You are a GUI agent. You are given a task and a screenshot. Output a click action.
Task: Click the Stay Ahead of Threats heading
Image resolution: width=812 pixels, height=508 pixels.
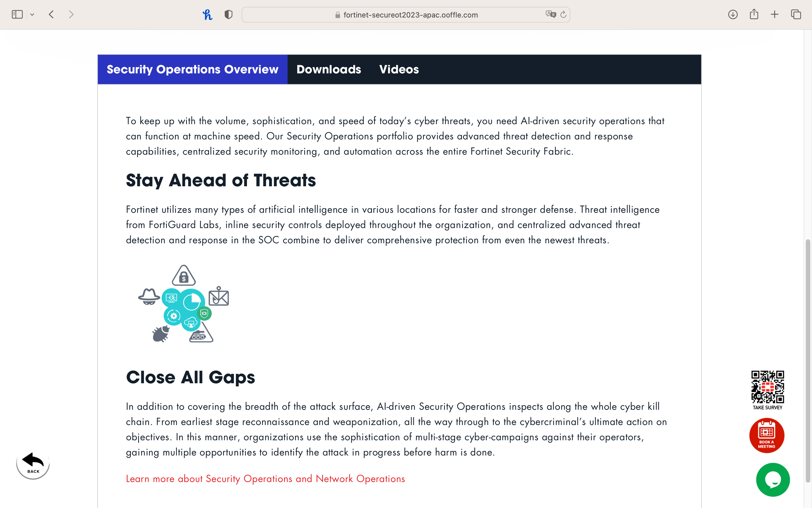pos(221,180)
